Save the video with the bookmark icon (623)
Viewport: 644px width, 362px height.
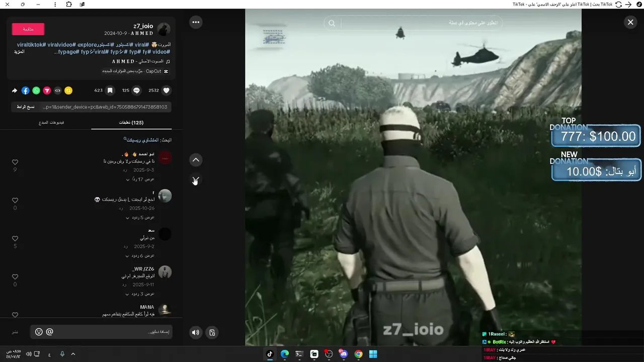pos(110,90)
